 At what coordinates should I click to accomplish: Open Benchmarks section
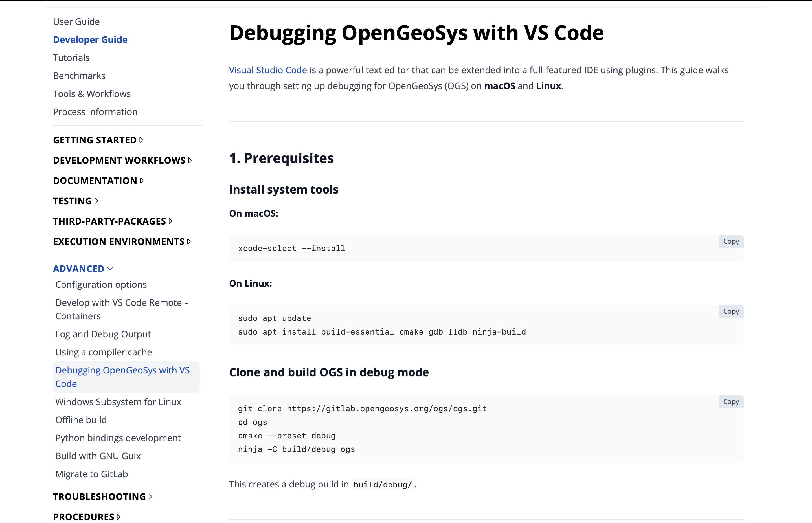79,75
